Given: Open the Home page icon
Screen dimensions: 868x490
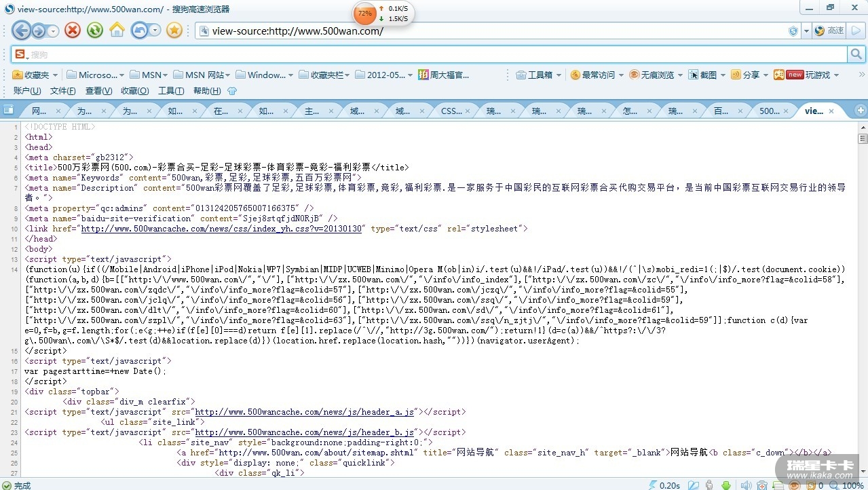Looking at the screenshot, I should [x=117, y=30].
